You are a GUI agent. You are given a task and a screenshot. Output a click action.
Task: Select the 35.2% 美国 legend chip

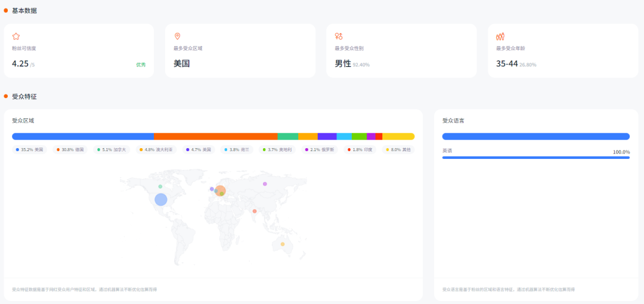(x=30, y=150)
